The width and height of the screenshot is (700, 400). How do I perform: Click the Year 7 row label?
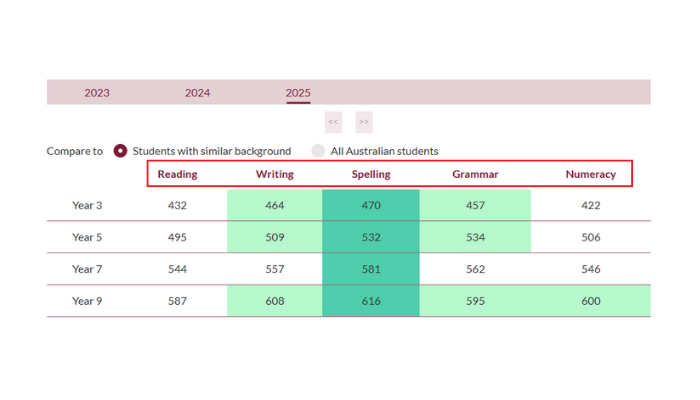click(87, 269)
